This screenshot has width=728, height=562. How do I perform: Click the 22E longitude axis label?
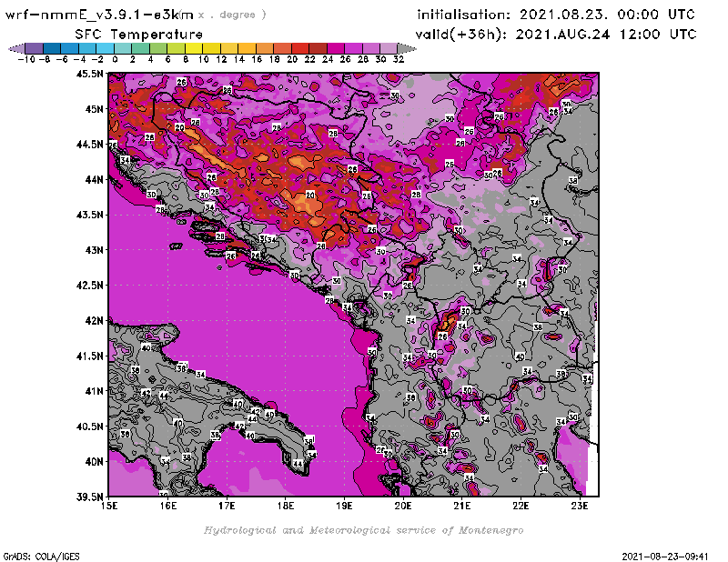[x=521, y=506]
